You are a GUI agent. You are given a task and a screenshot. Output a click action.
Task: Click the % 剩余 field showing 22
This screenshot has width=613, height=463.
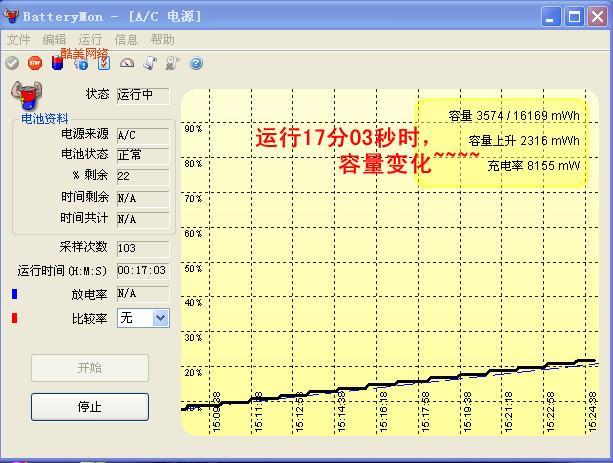(x=143, y=176)
